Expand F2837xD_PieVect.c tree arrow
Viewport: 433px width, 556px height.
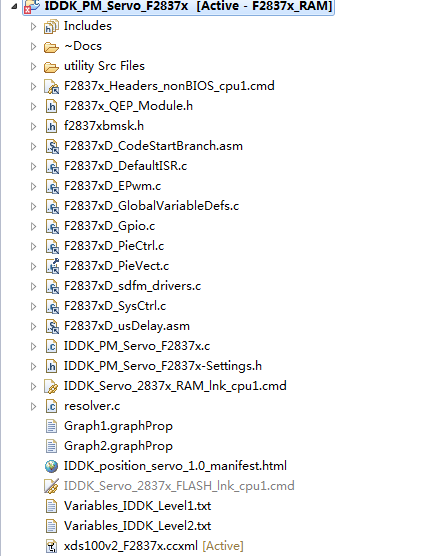(33, 266)
